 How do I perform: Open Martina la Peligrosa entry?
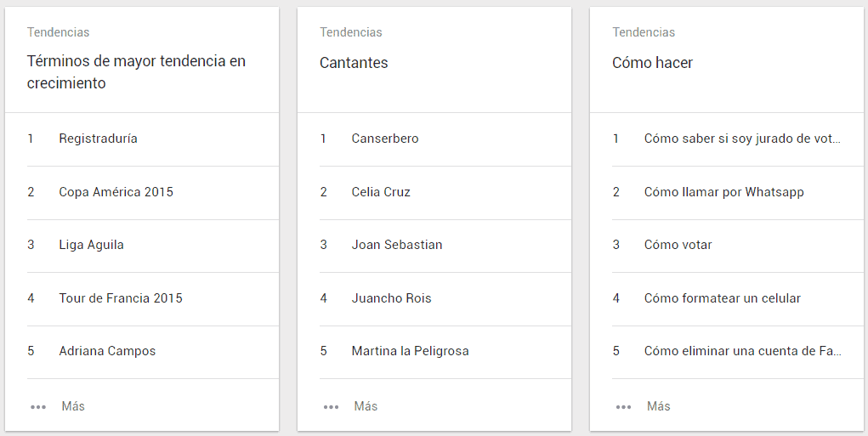click(x=410, y=351)
